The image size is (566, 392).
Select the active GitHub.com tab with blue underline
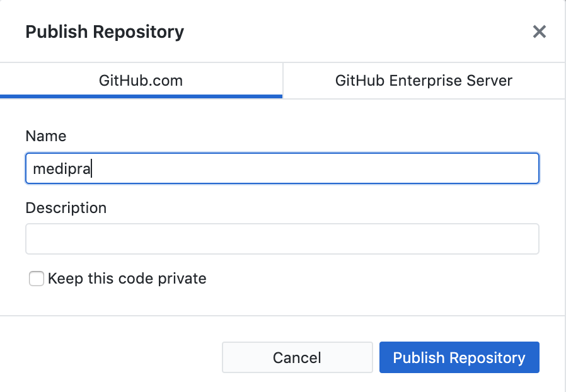(x=141, y=81)
